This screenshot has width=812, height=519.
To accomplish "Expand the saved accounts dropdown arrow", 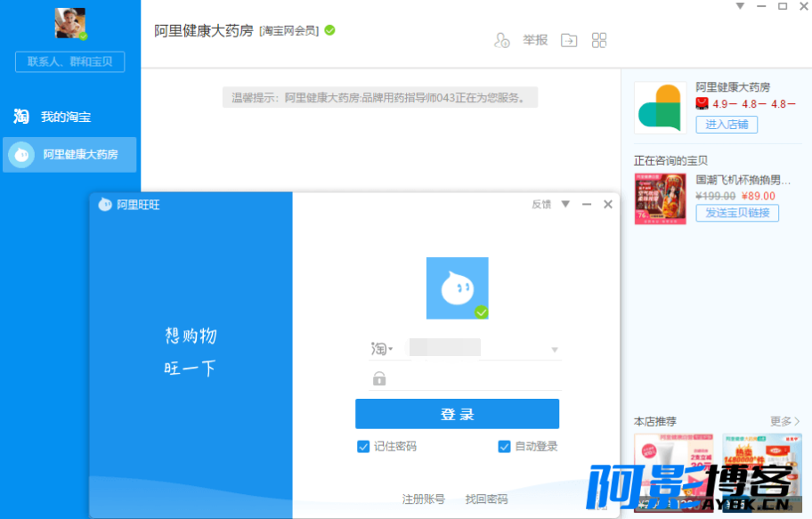I will [x=555, y=350].
